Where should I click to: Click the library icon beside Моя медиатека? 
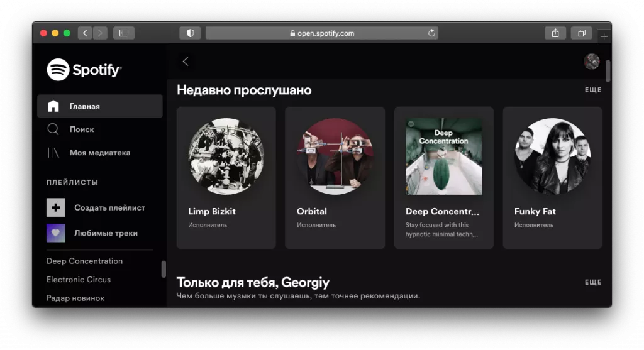pyautogui.click(x=53, y=153)
